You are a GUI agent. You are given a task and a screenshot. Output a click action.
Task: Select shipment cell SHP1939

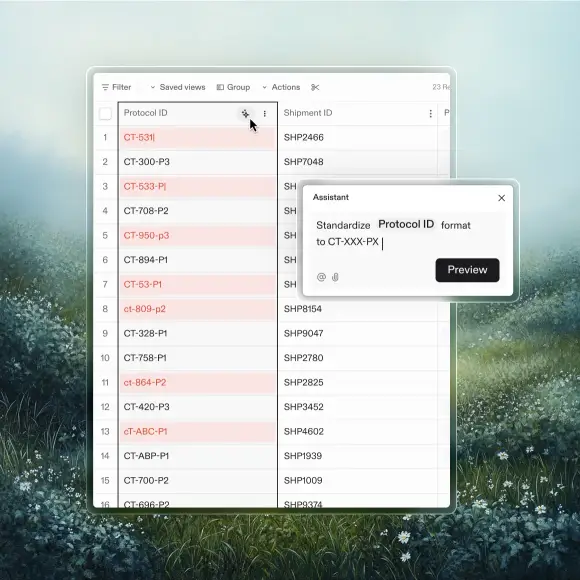click(357, 456)
